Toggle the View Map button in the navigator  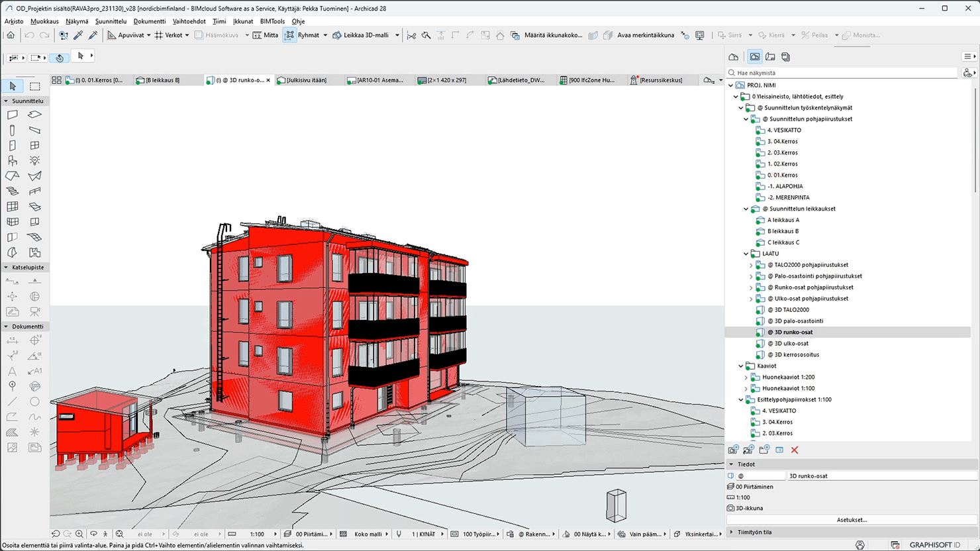click(755, 57)
